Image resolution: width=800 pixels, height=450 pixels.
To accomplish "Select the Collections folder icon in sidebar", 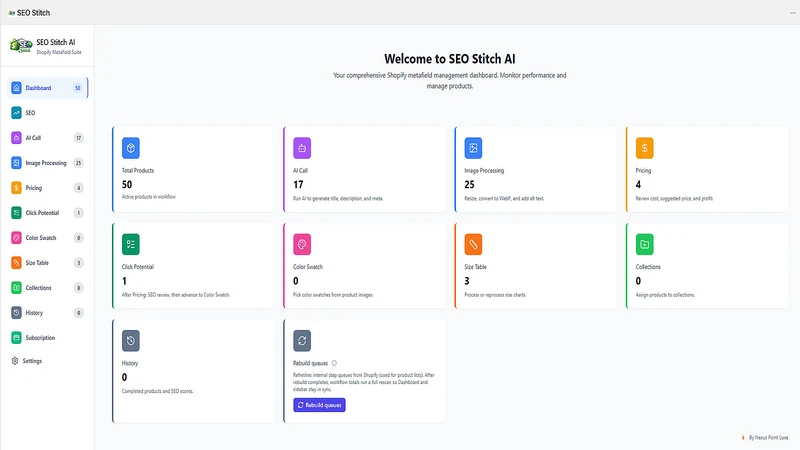I will click(x=16, y=288).
